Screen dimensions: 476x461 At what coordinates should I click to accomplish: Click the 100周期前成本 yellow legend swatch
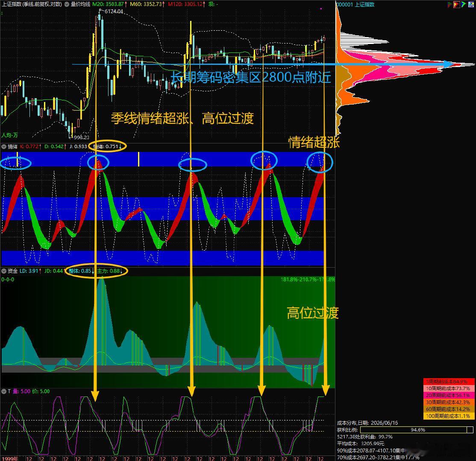449,417
